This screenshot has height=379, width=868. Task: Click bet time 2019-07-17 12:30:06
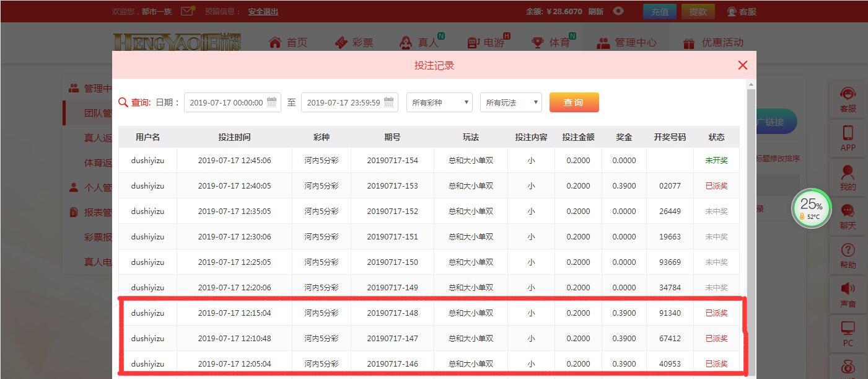(x=234, y=236)
